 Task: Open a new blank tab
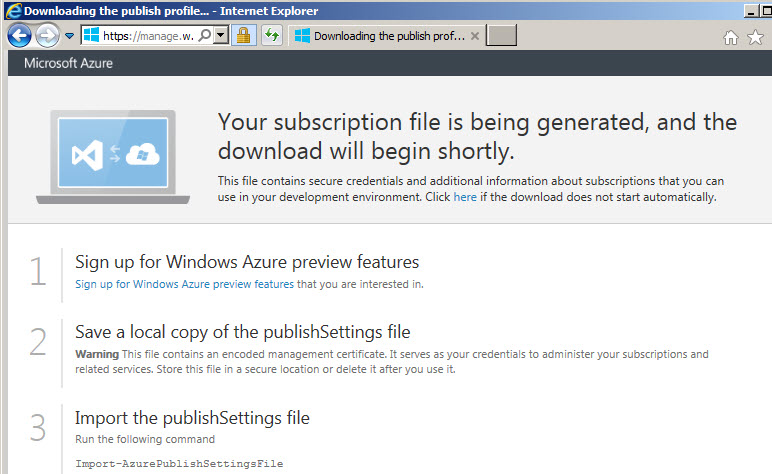tap(502, 36)
